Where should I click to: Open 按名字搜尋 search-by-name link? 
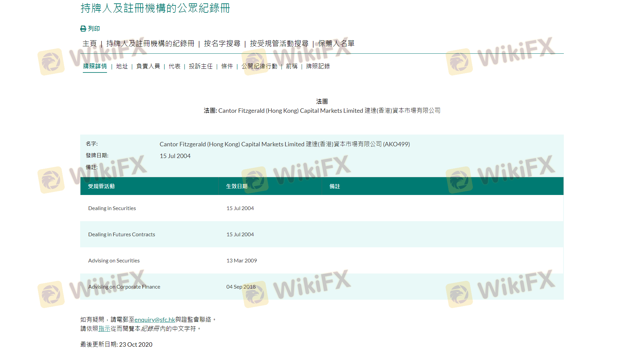pos(222,44)
